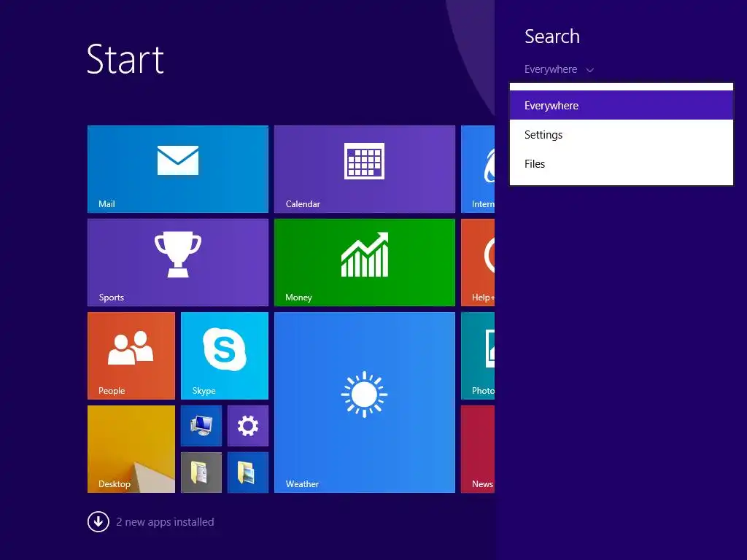Collapse the Everywhere search scope dropdown
Image resolution: width=747 pixels, height=560 pixels.
559,69
